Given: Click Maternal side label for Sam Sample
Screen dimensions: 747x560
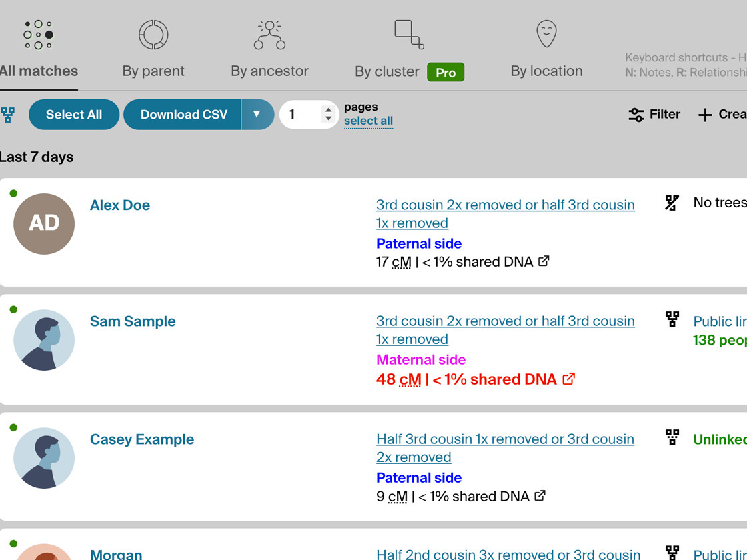Looking at the screenshot, I should pos(421,359).
